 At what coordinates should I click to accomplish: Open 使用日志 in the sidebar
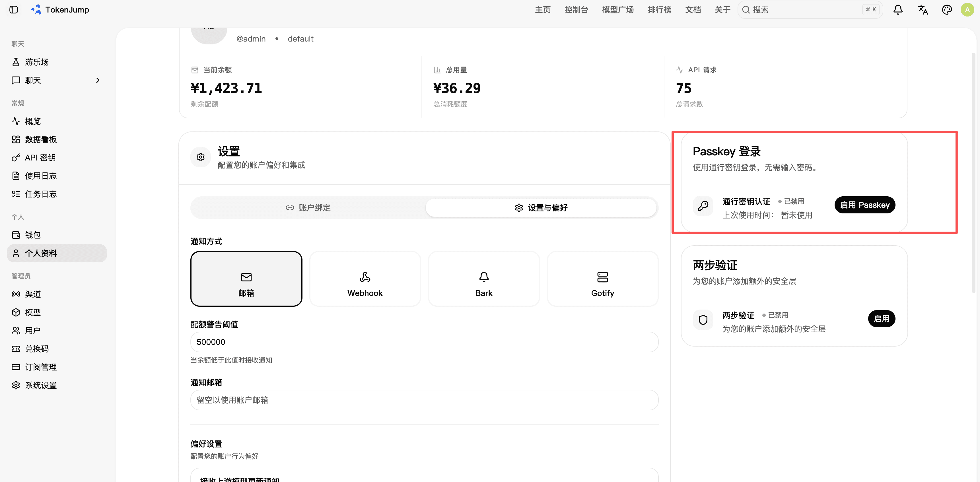[x=57, y=176]
